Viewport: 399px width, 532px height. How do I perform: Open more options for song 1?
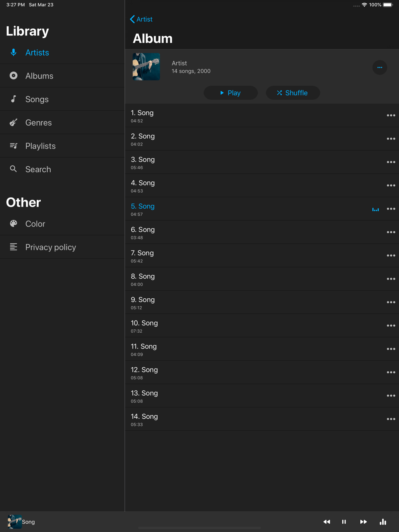click(x=391, y=116)
